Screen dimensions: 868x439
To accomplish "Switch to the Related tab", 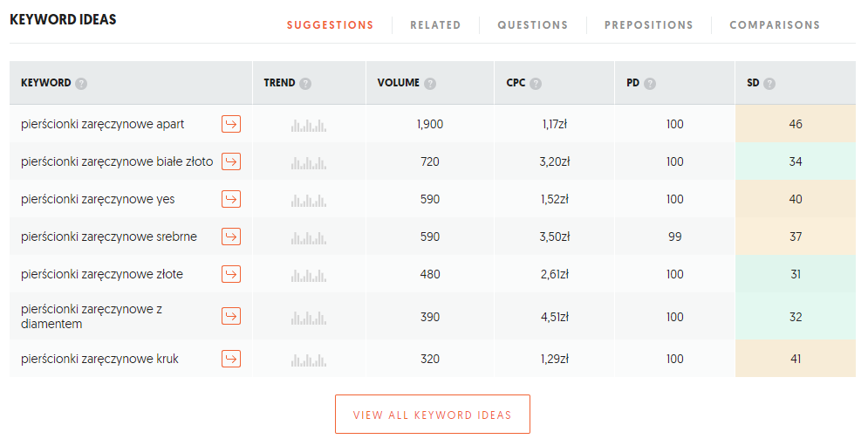I will click(x=435, y=25).
